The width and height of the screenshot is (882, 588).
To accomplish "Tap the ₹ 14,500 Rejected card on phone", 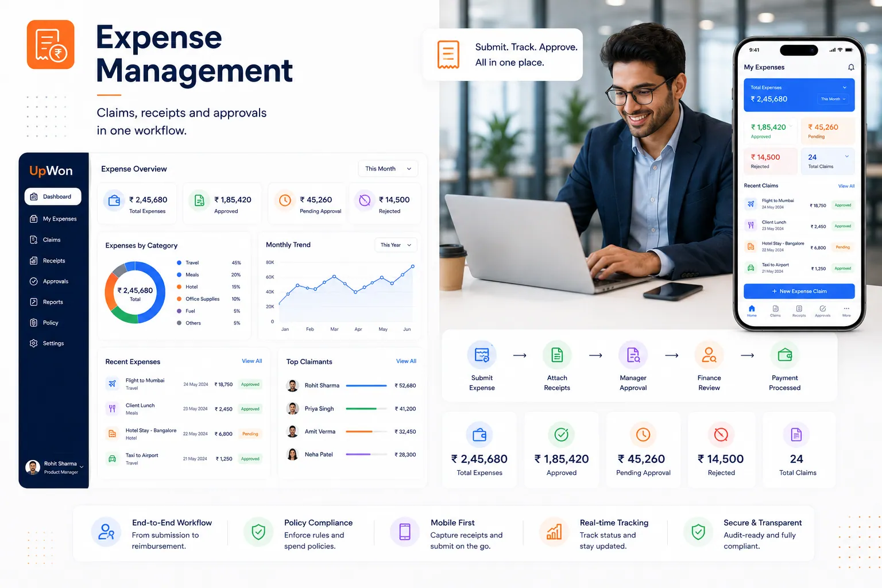I will coord(771,161).
